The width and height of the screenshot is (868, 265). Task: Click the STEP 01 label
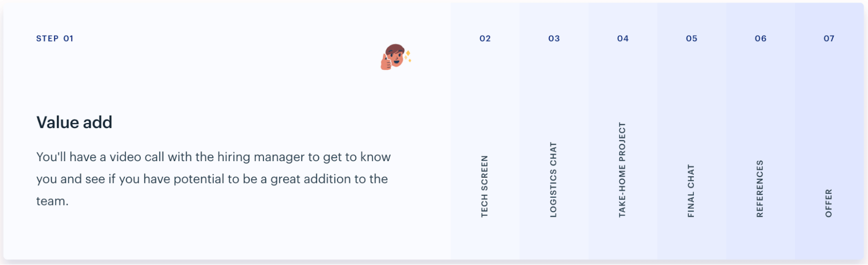pos(54,38)
